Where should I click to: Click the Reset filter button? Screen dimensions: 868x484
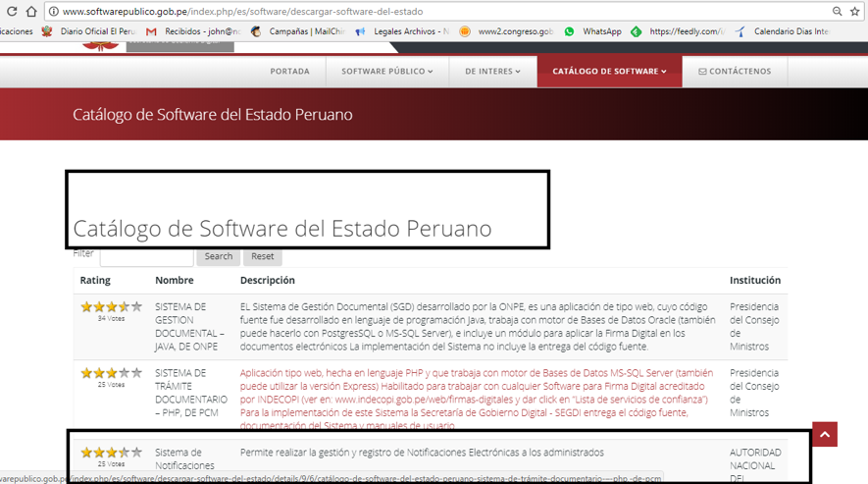coord(263,256)
